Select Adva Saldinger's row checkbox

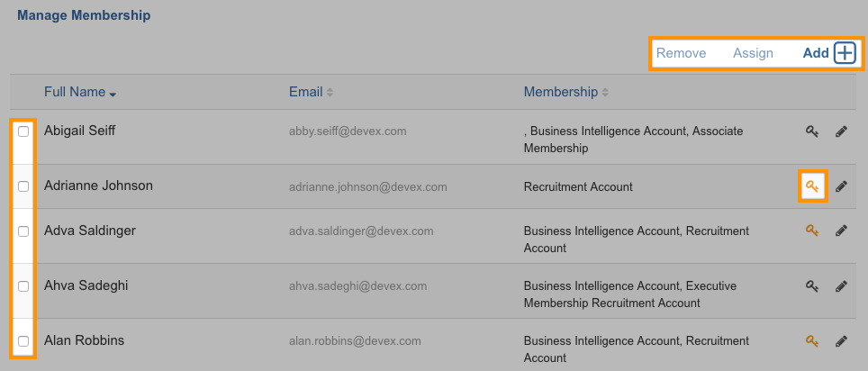(23, 231)
